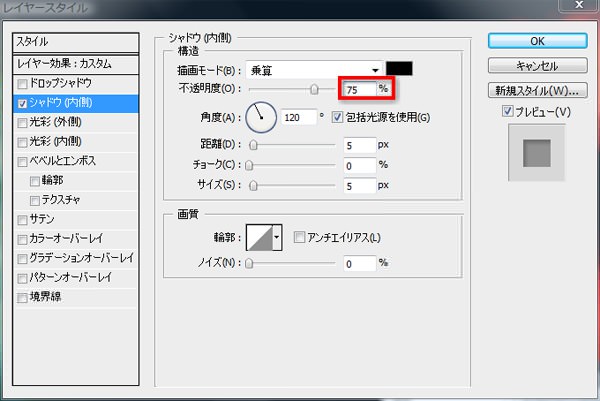This screenshot has height=401, width=600.
Task: Toggle the プレビュー checkbox
Action: click(x=510, y=110)
